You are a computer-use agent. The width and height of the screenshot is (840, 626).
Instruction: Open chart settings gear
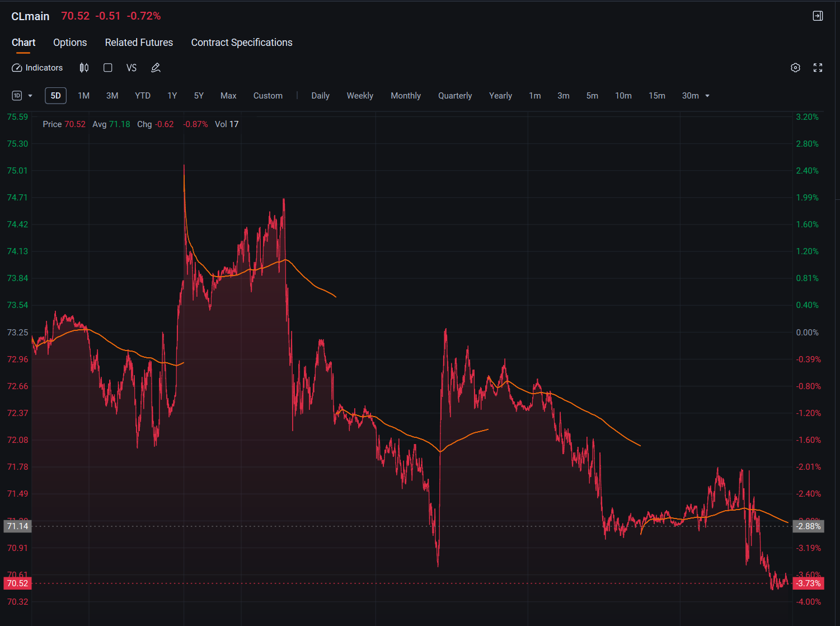pyautogui.click(x=795, y=68)
